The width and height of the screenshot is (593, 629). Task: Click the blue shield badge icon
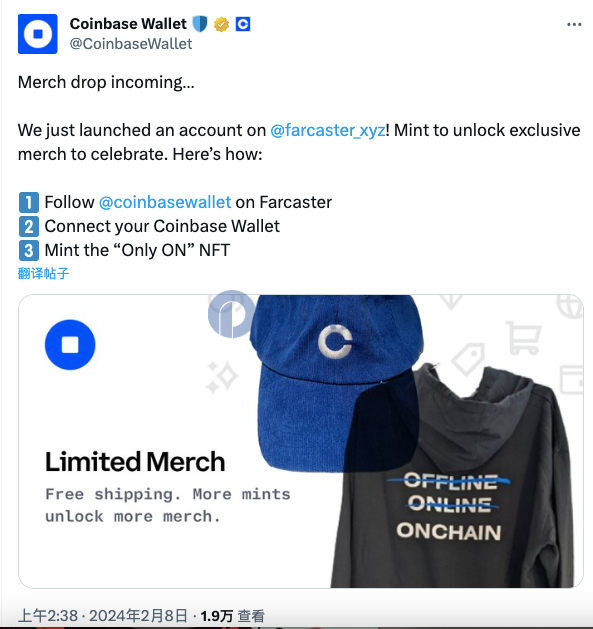pyautogui.click(x=199, y=24)
